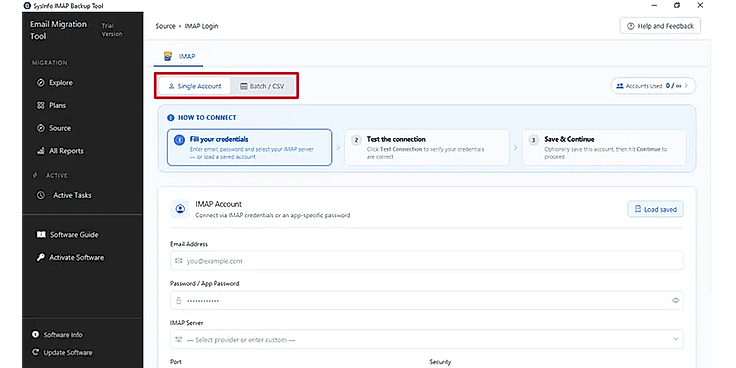Click the Update Software refresh icon

(35, 352)
